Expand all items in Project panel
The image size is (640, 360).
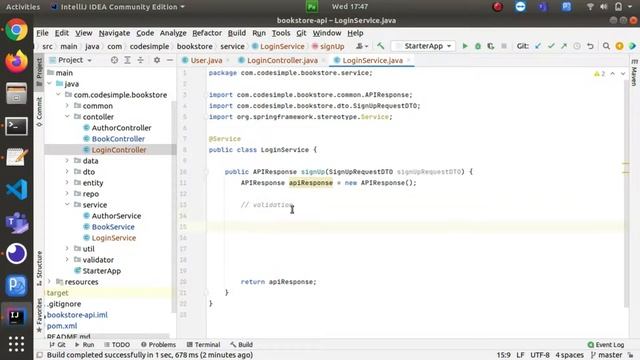(127, 60)
